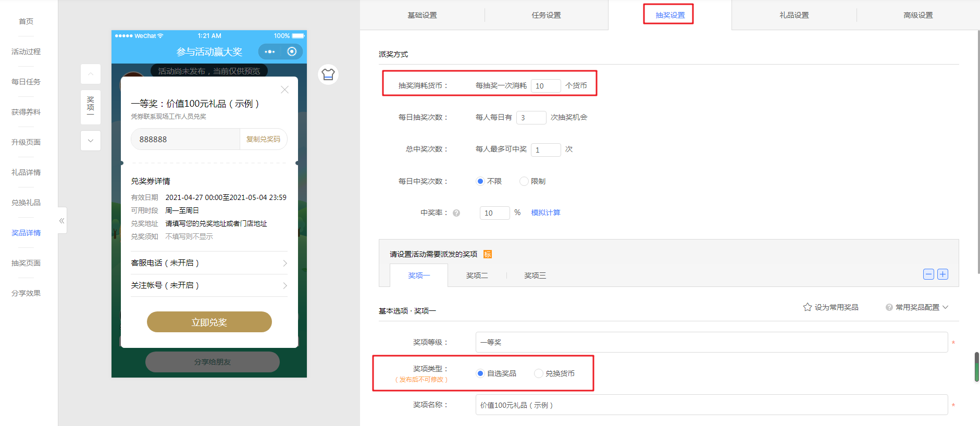Click the 奖项等级 input field
The width and height of the screenshot is (980, 426).
tap(712, 342)
